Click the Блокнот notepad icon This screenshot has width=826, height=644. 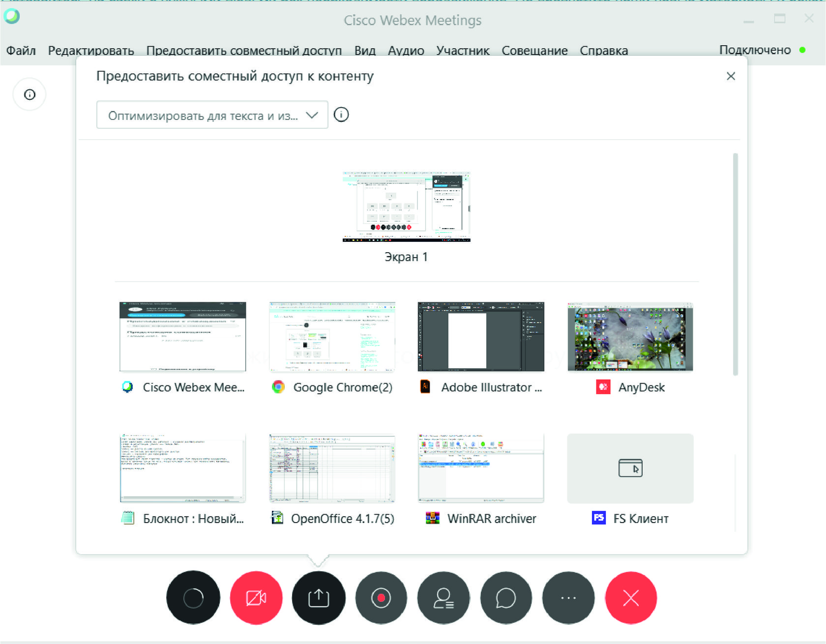tap(128, 518)
